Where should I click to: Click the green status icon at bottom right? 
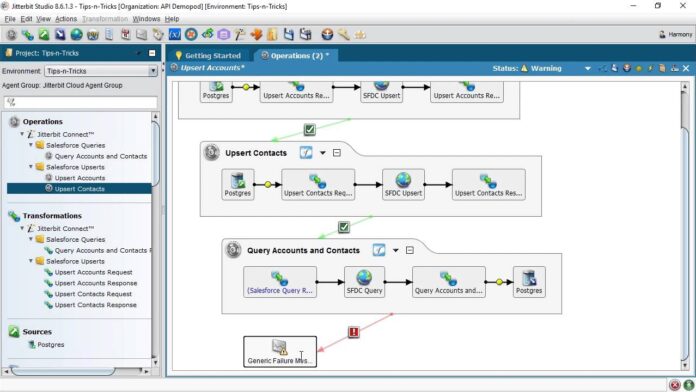click(x=688, y=384)
